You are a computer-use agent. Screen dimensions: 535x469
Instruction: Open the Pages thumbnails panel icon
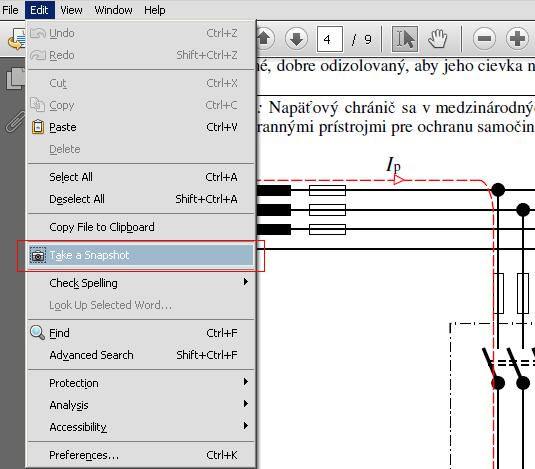(16, 79)
